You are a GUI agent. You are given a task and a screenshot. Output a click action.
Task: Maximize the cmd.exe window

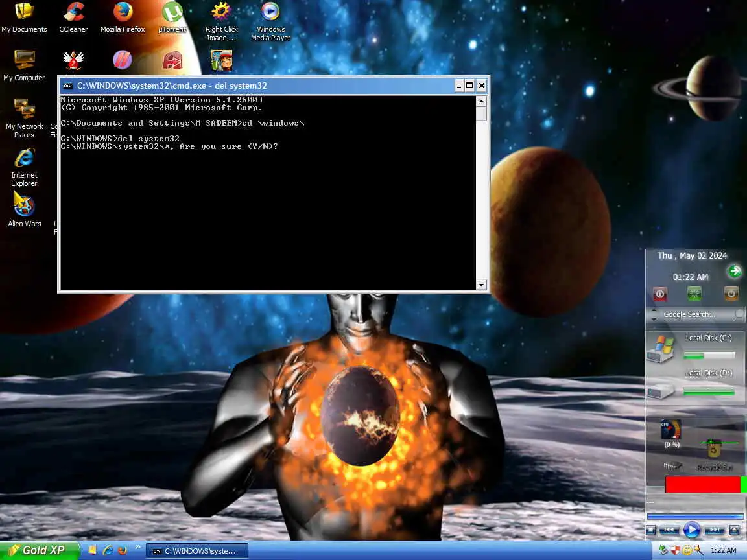tap(469, 86)
